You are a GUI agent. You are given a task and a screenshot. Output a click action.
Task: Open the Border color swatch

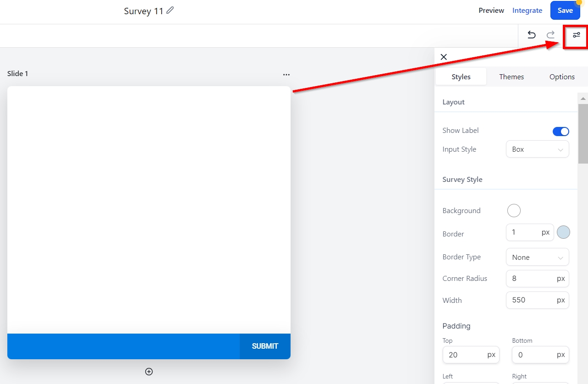(563, 232)
